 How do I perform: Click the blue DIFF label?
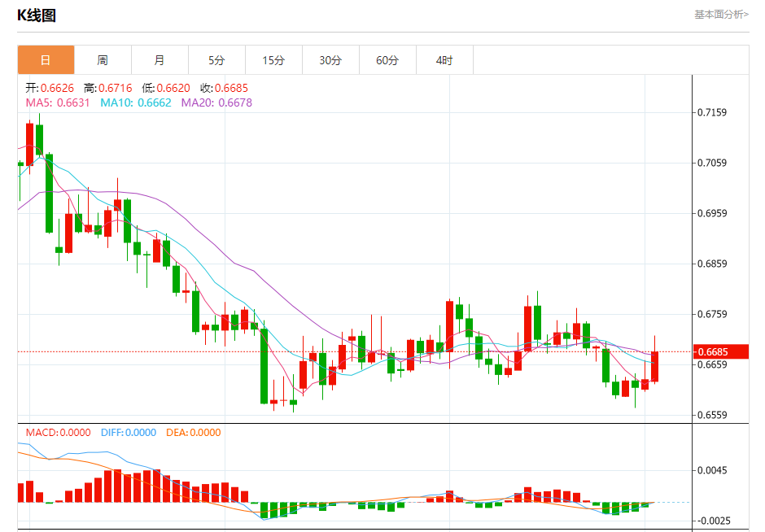[128, 433]
